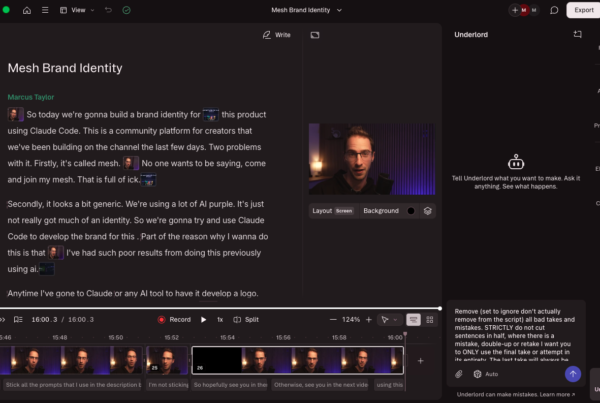Open the Layout Screen option
This screenshot has height=403, width=600.
(333, 211)
